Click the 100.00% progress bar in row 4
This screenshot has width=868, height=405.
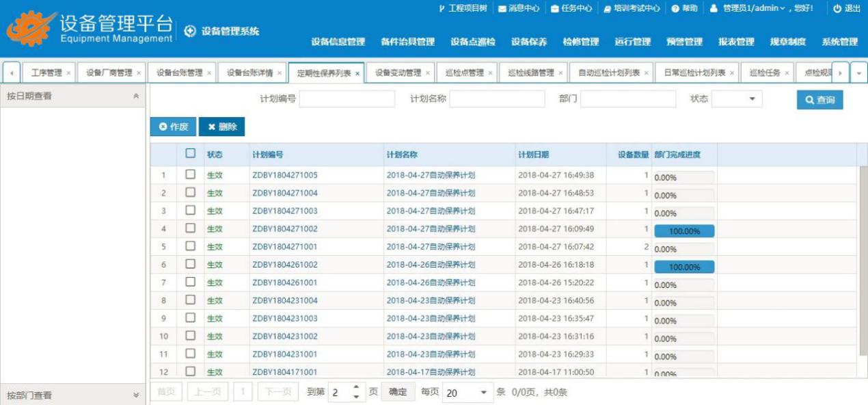(x=684, y=231)
